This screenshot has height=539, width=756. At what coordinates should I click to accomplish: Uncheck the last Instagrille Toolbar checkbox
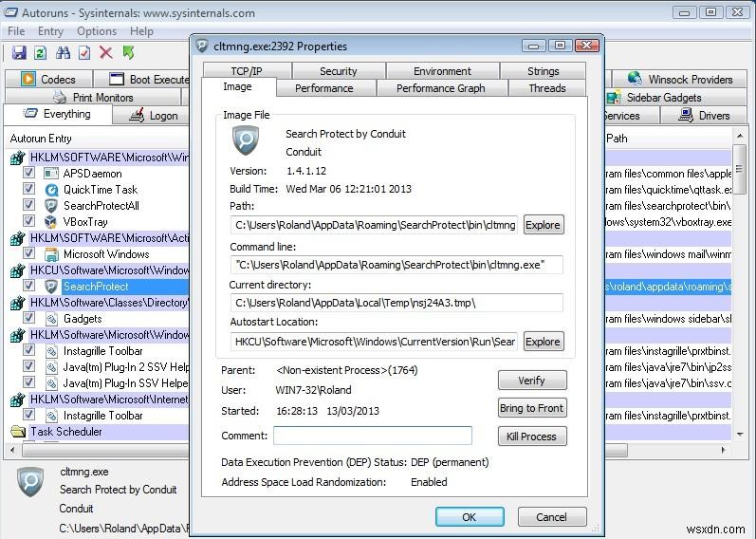pyautogui.click(x=28, y=414)
